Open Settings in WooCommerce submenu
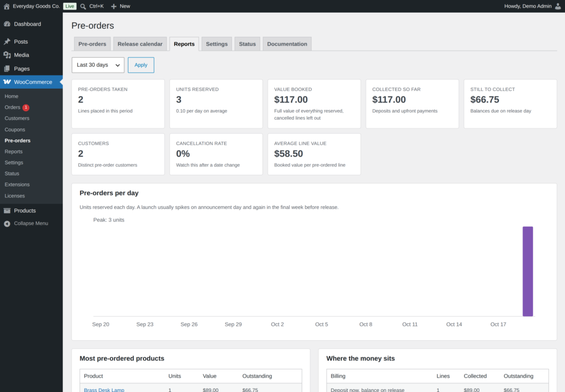565x392 pixels. coord(14,162)
